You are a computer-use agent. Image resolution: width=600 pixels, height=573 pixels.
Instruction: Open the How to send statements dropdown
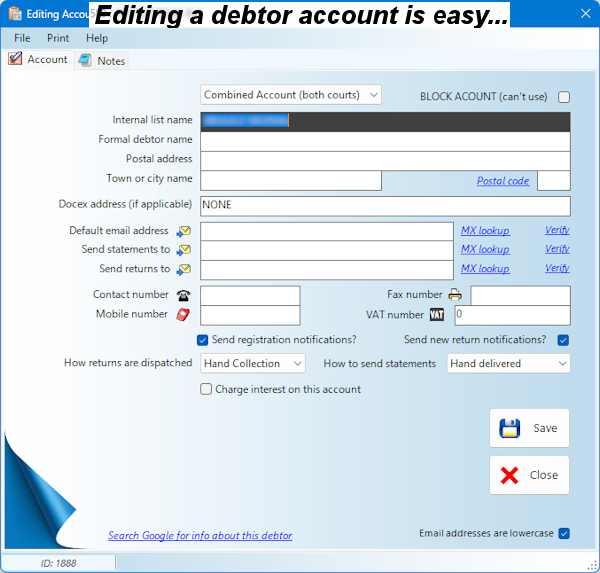click(x=509, y=363)
